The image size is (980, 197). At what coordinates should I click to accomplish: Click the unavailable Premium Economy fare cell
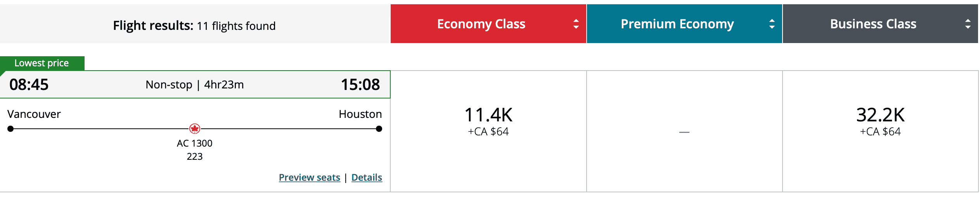pos(684,132)
